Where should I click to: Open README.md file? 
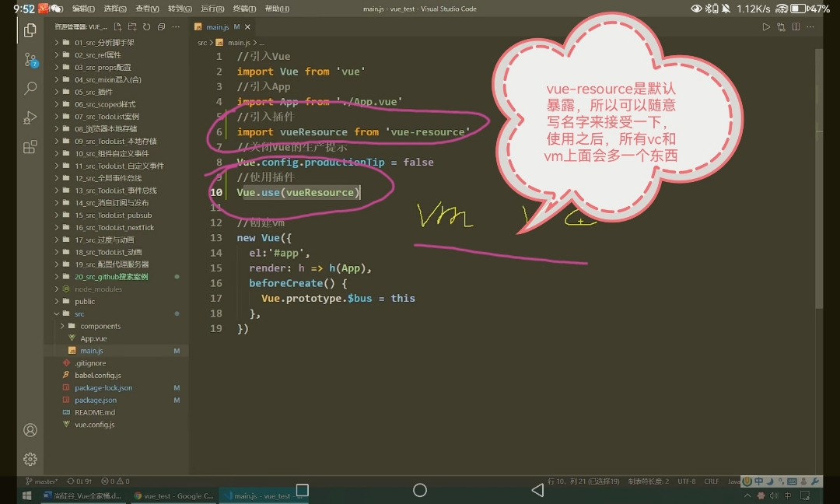point(116,412)
